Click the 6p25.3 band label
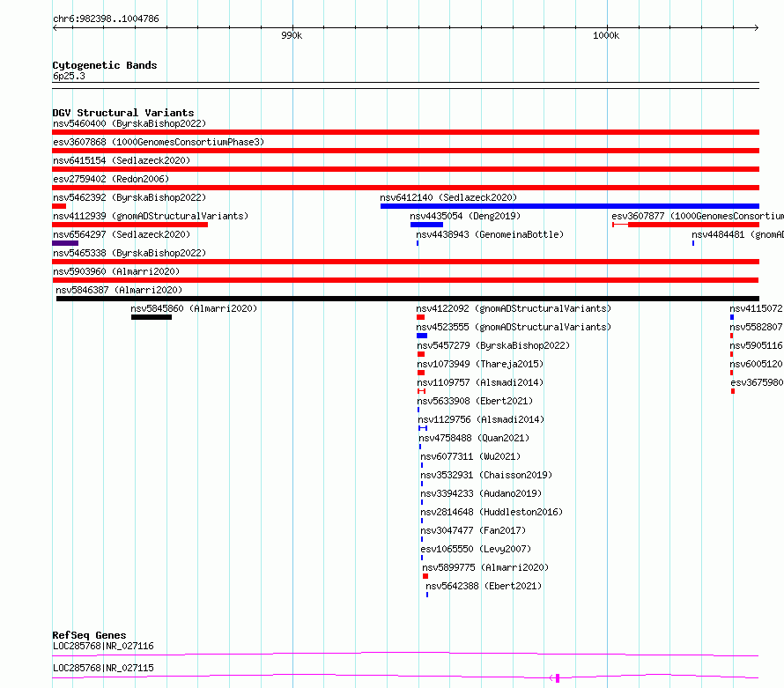Image resolution: width=784 pixels, height=688 pixels. [69, 76]
